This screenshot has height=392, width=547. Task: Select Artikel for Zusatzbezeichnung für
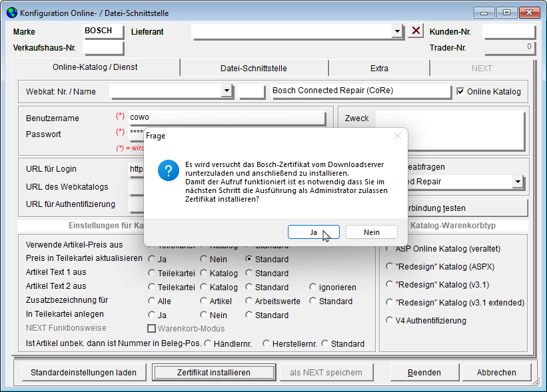coord(204,301)
